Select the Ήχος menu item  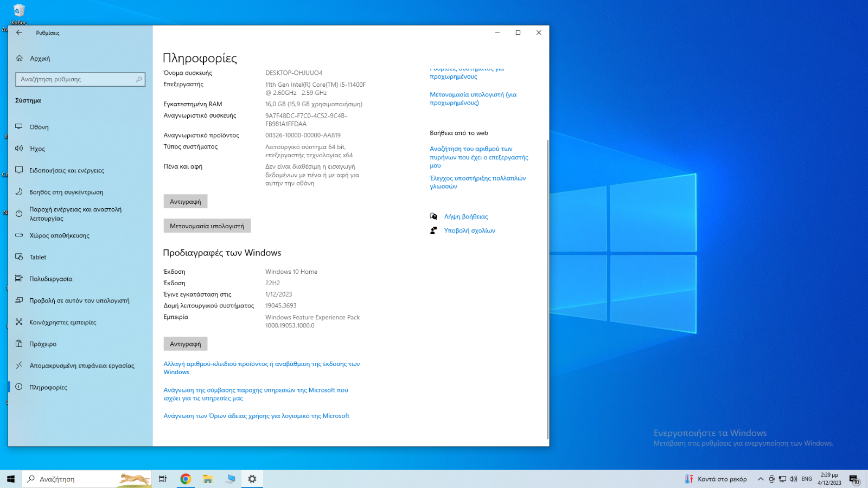(x=80, y=149)
